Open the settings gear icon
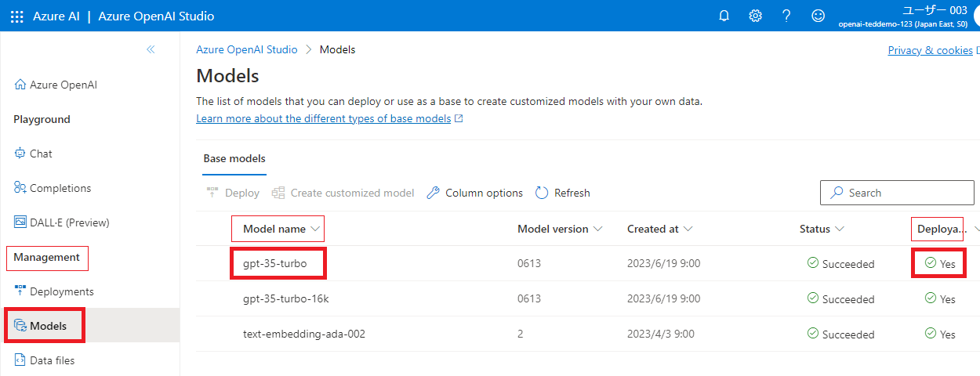The height and width of the screenshot is (376, 980). pyautogui.click(x=755, y=16)
